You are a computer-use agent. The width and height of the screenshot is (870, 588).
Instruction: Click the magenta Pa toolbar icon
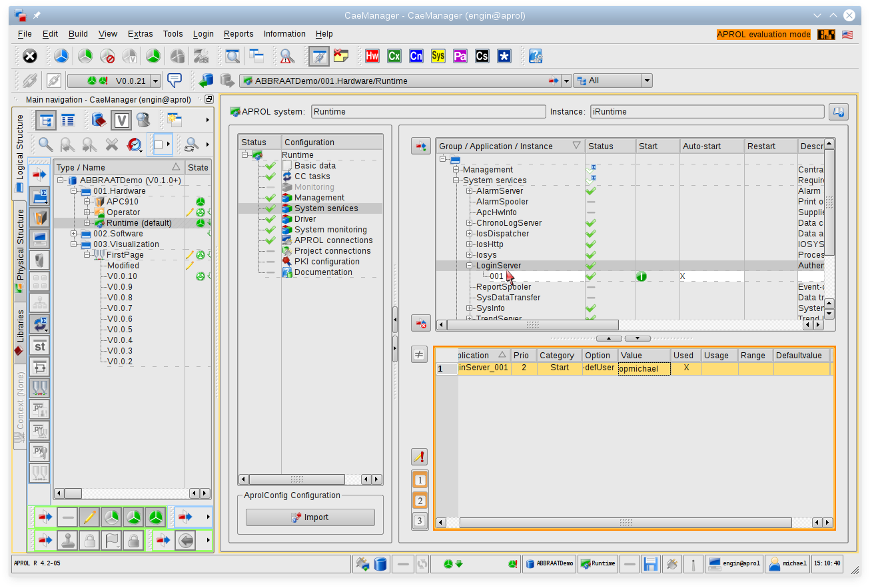(x=460, y=57)
